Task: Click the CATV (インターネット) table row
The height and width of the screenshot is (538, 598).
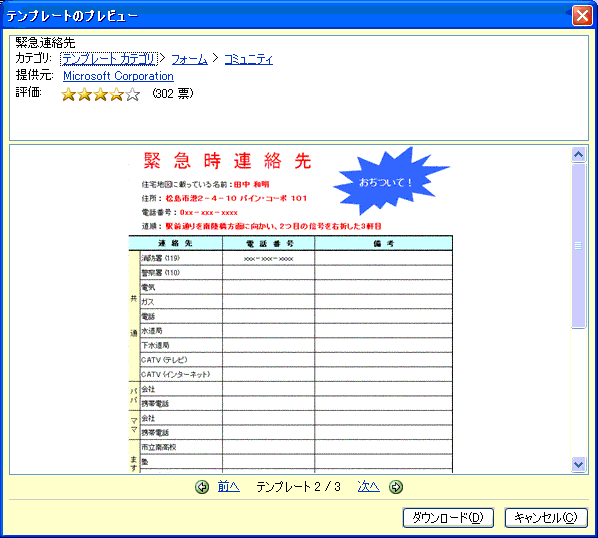Action: click(296, 374)
